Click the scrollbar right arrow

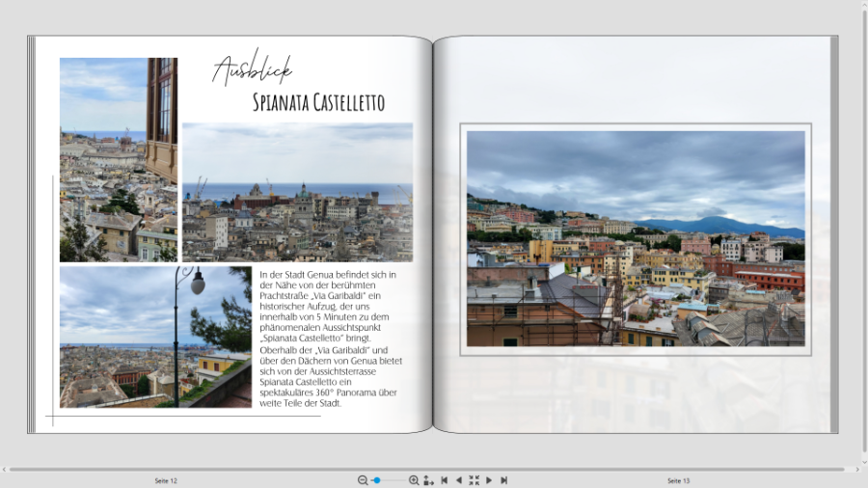pos(857,470)
